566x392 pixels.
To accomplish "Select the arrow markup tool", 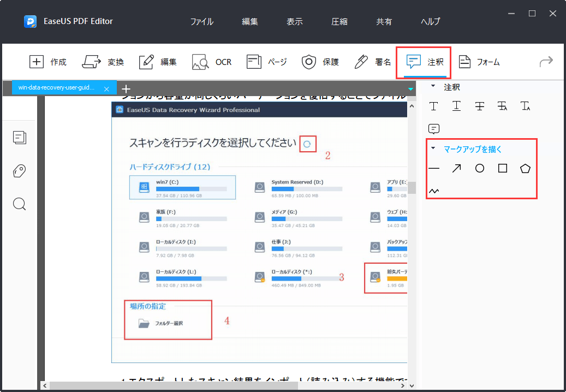I will point(456,168).
